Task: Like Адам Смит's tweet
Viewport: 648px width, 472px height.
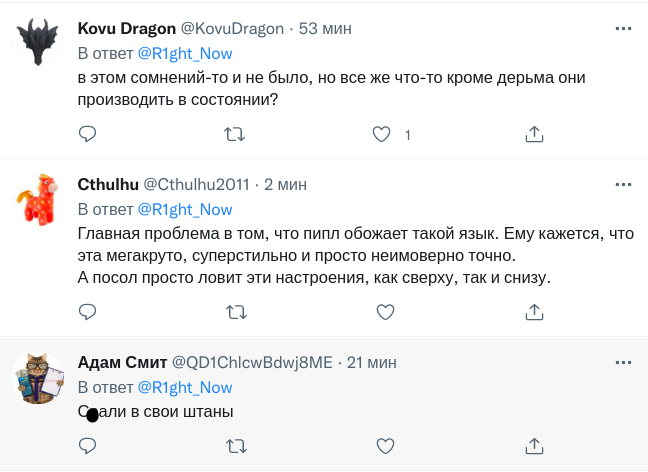Action: click(x=384, y=445)
